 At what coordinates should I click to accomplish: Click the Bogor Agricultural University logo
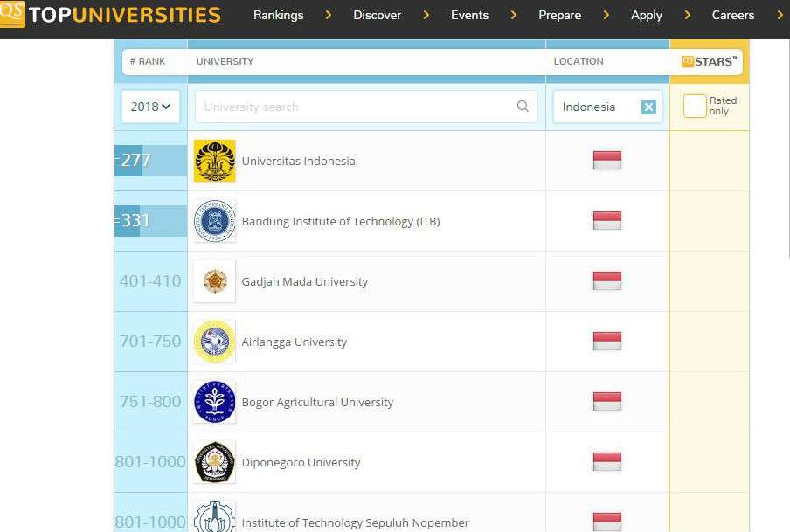pyautogui.click(x=215, y=402)
